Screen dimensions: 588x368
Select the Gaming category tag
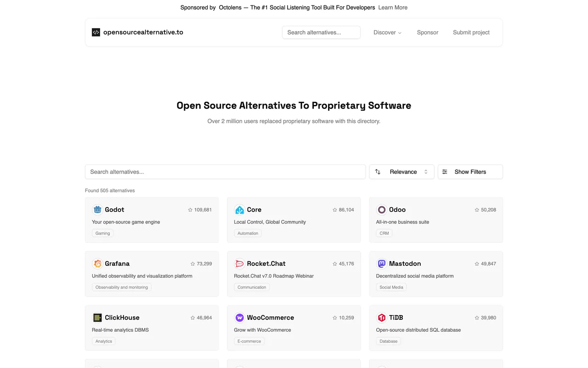[102, 233]
